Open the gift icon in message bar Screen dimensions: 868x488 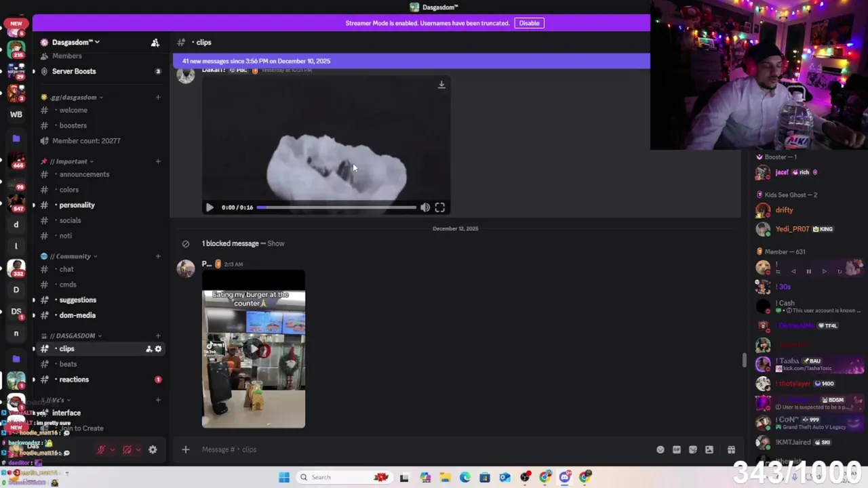pos(731,449)
